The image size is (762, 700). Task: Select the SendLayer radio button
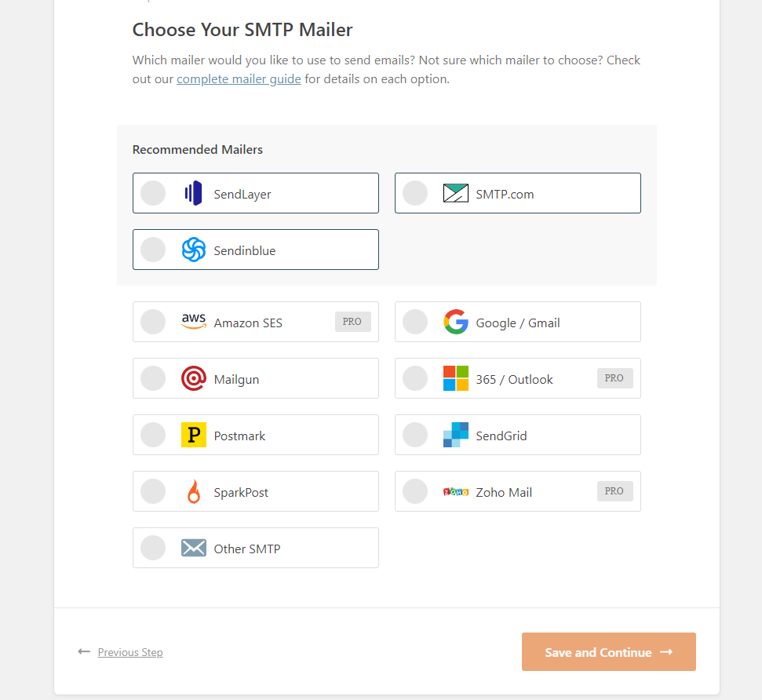[x=153, y=193]
